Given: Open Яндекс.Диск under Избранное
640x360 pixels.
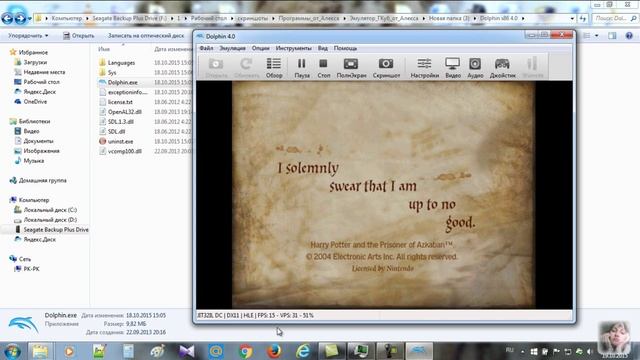Looking at the screenshot, I should [39, 92].
